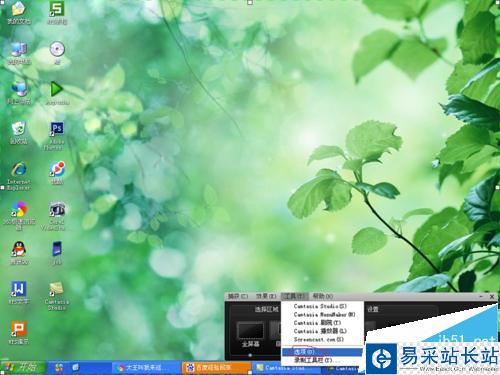
Task: Open the Capture (C) menu in recorder
Action: click(238, 296)
